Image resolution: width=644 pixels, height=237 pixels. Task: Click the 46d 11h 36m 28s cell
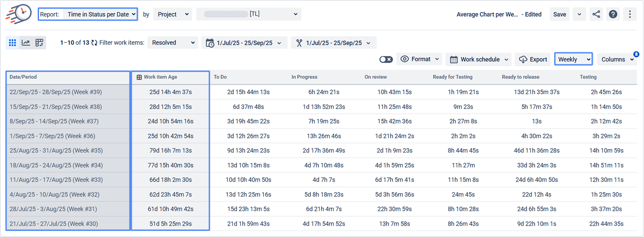pos(537,151)
